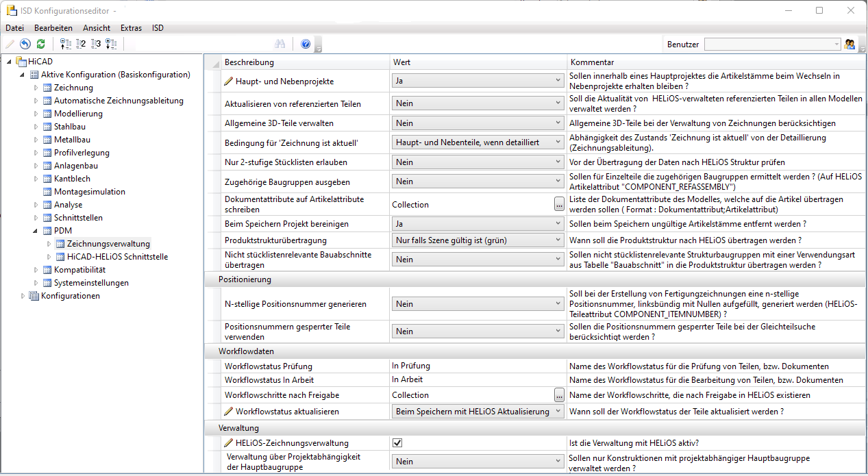Click the ellipsis button for Workflowschritte nach Freigabe
Viewport: 868px width, 476px height.
559,395
